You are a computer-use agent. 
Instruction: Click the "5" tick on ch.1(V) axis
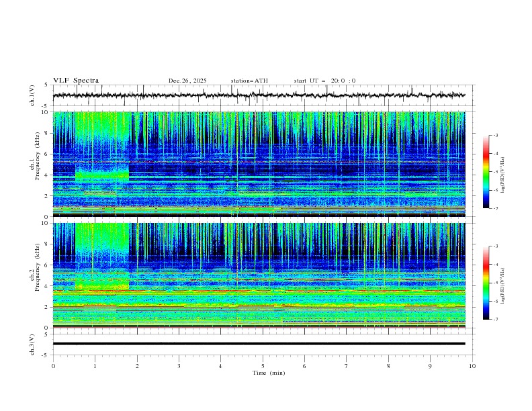47,85
